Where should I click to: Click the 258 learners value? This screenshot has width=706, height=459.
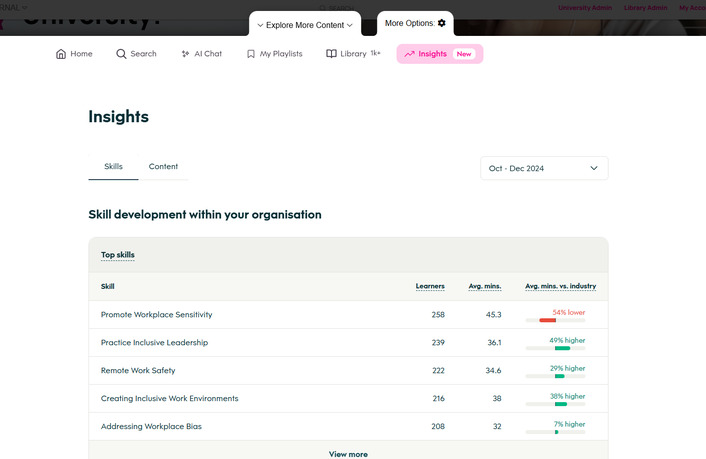pos(438,315)
